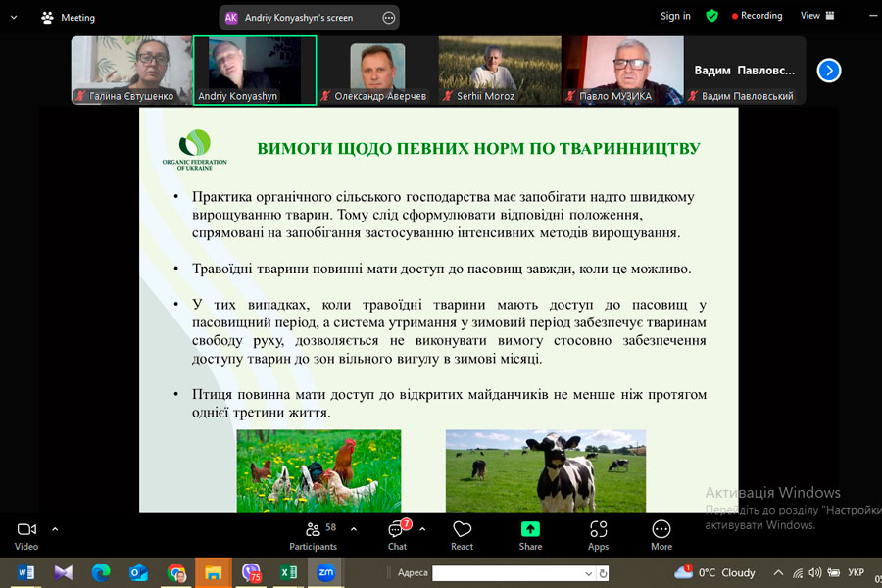The height and width of the screenshot is (588, 882).
Task: Open the Apps panel
Action: [599, 536]
